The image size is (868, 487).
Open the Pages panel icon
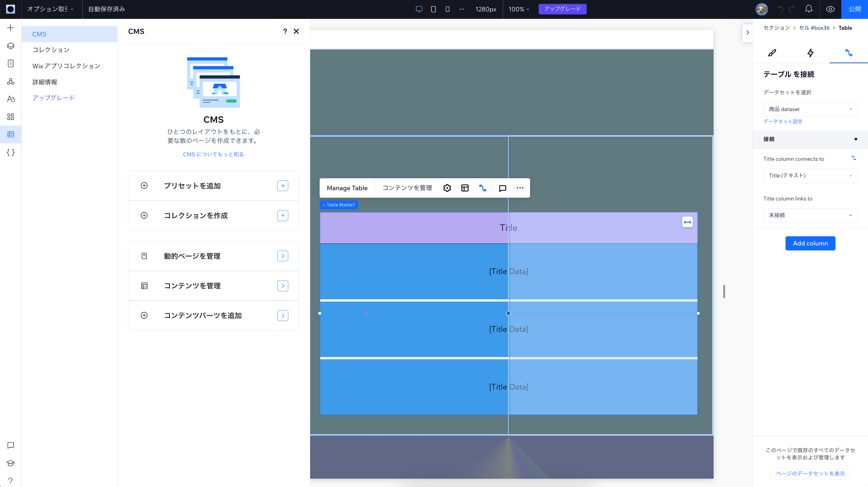11,63
